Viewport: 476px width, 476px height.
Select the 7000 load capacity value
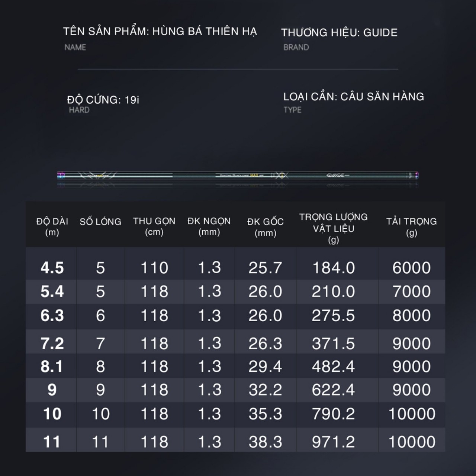[411, 292]
